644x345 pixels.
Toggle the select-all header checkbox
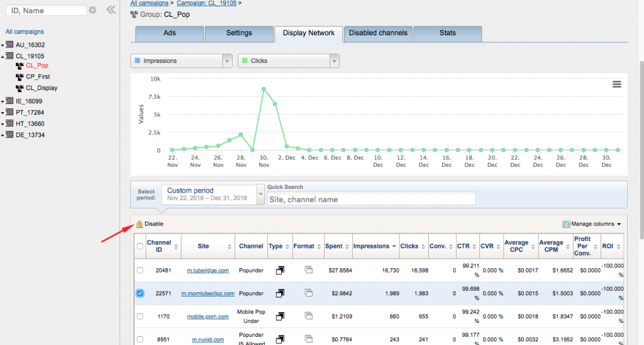coord(140,247)
